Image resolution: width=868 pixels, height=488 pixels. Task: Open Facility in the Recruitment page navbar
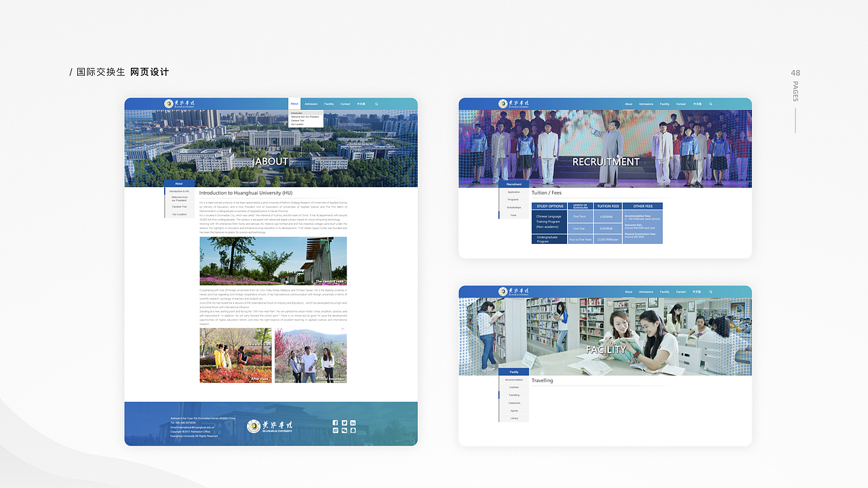point(665,104)
